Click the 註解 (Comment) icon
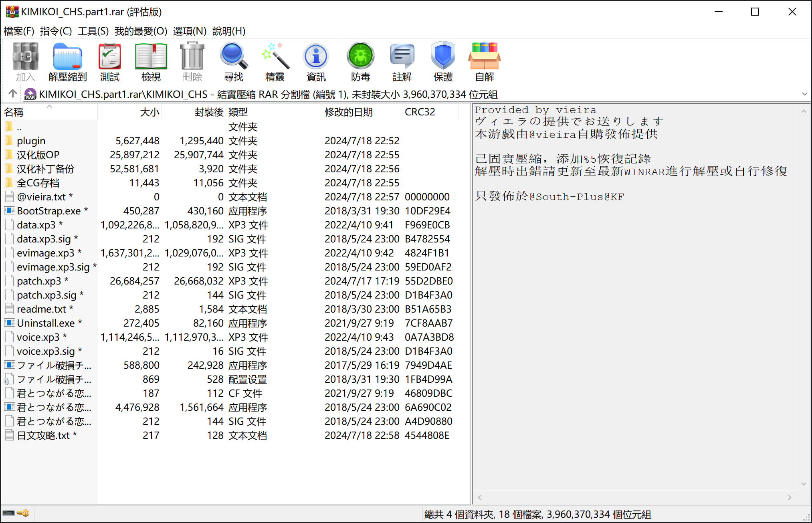Screen dimensions: 812x523 (x=402, y=62)
